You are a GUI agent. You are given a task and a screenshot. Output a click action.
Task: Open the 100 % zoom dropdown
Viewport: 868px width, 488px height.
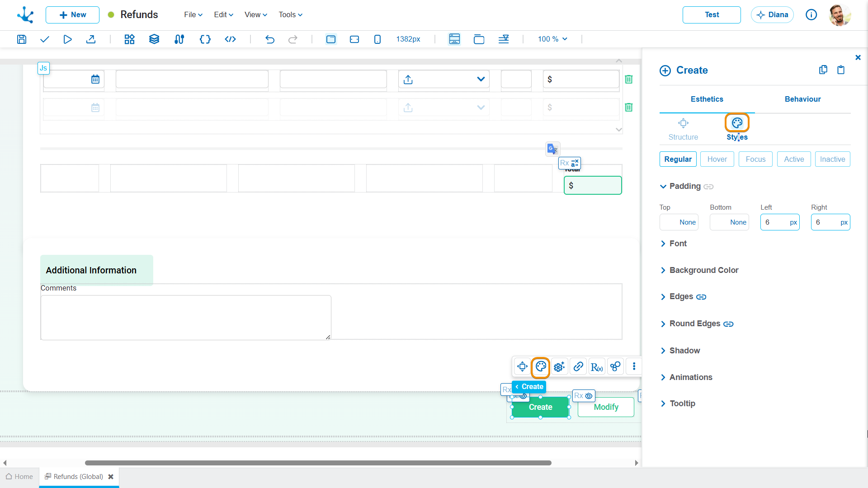[x=552, y=39]
